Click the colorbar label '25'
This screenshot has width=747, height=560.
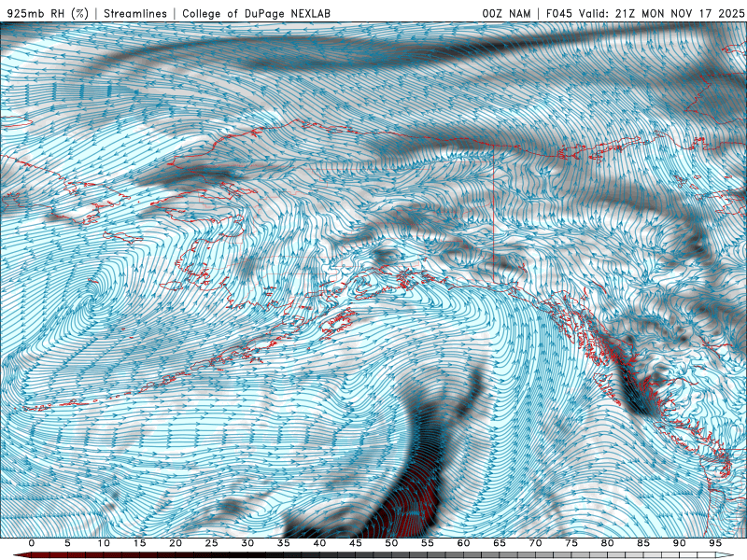coord(212,543)
